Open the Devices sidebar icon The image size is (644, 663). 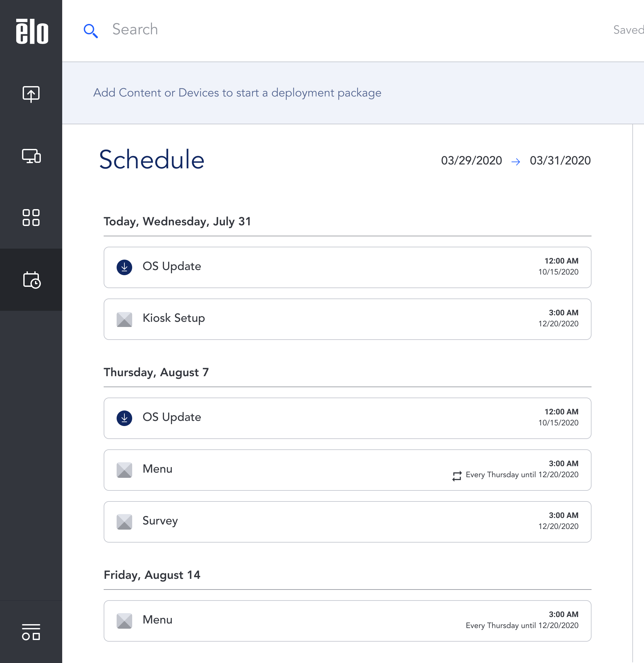click(31, 156)
